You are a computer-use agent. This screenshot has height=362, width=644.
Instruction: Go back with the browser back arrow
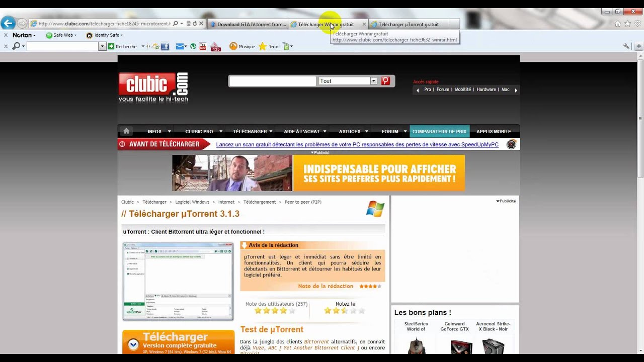(x=8, y=23)
